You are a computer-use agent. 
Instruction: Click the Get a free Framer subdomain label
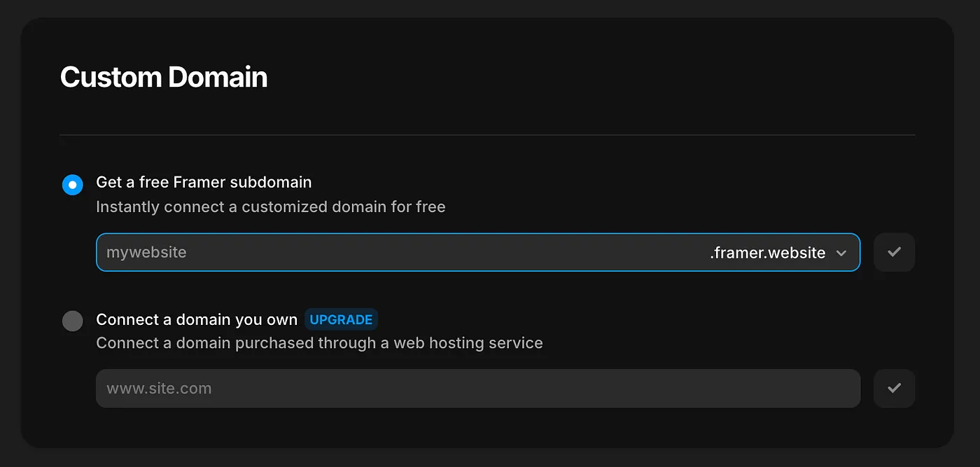click(x=204, y=182)
